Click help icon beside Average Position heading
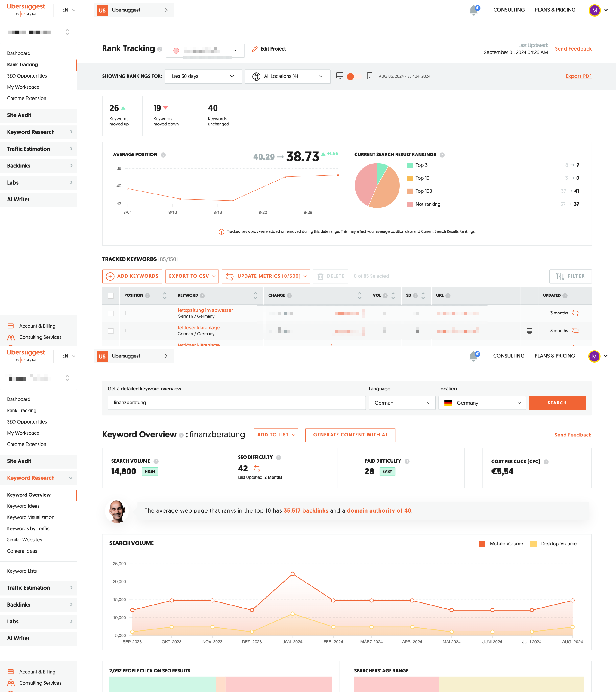 point(163,155)
